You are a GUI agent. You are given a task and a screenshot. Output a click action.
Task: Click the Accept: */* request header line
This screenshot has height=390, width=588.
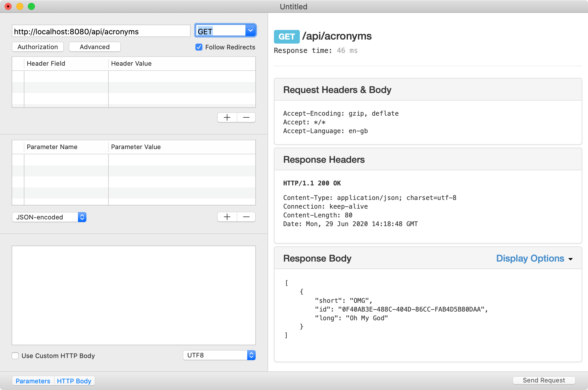click(304, 122)
